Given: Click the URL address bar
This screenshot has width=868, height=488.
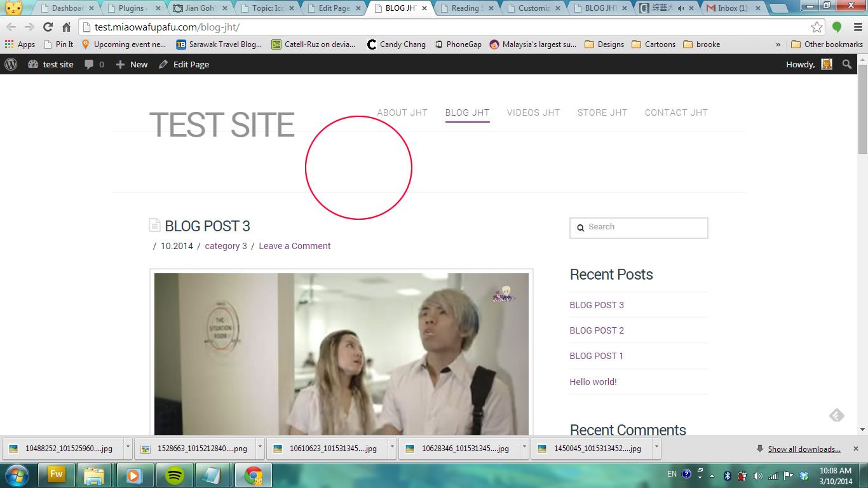Looking at the screenshot, I should coord(445,27).
